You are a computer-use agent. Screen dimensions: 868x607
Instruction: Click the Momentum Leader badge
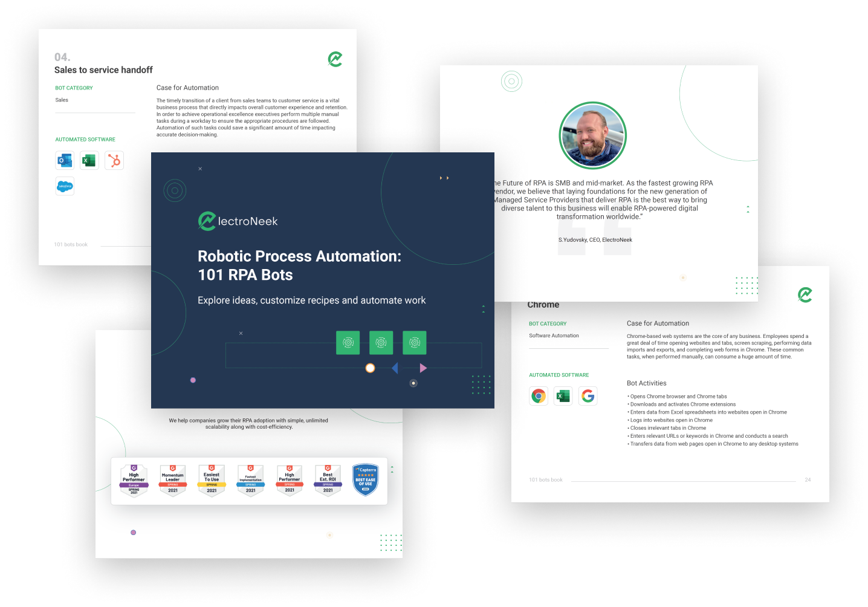point(173,481)
